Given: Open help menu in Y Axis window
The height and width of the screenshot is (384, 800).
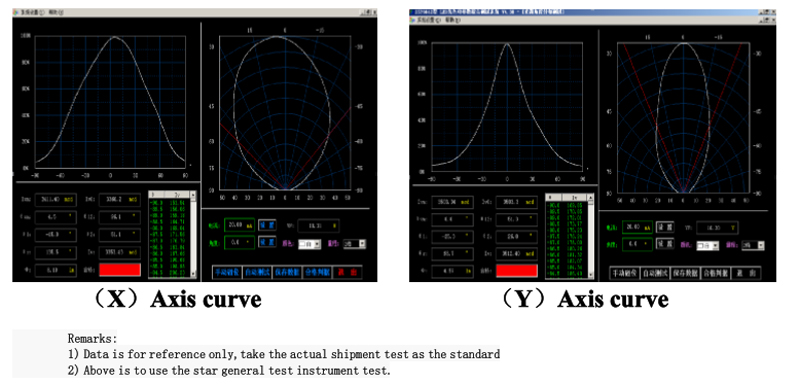Looking at the screenshot, I should [452, 20].
